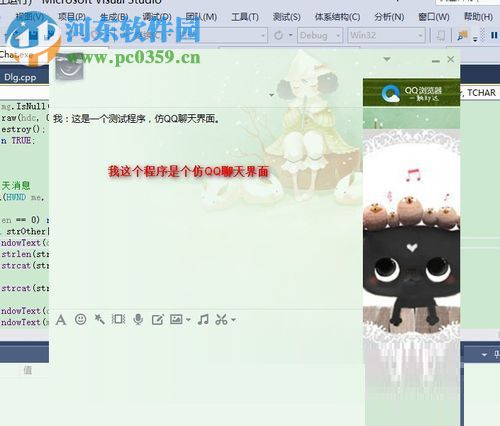Click the find toolbar icon beside pause
Viewport: 500px width, 426px height.
point(463,35)
